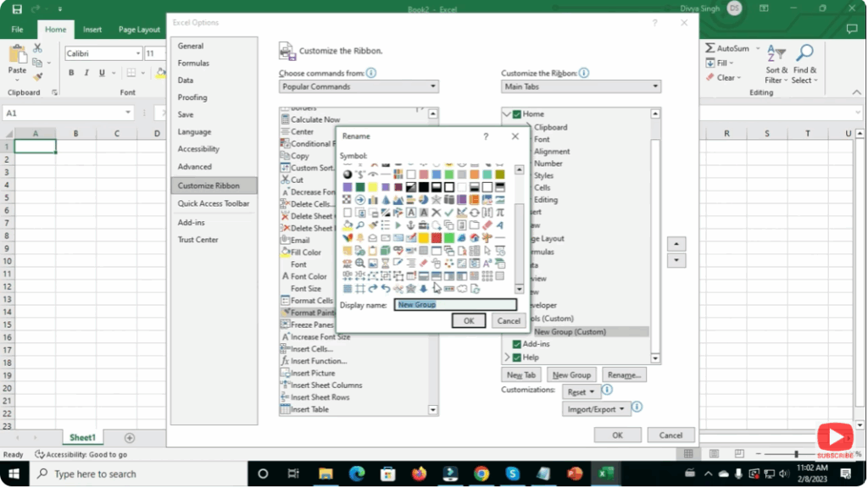
Task: Pick the magnifying glass symbol icon
Action: click(360, 225)
